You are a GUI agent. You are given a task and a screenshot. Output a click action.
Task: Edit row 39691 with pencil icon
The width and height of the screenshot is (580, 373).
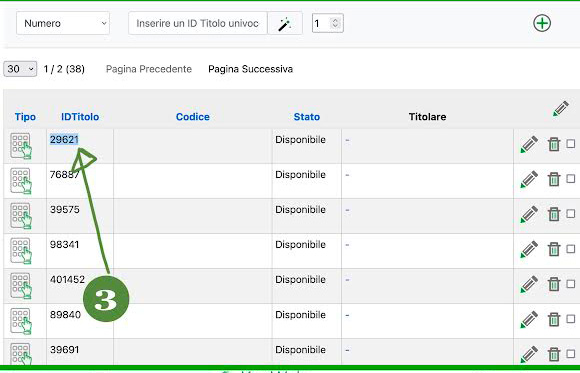point(529,354)
